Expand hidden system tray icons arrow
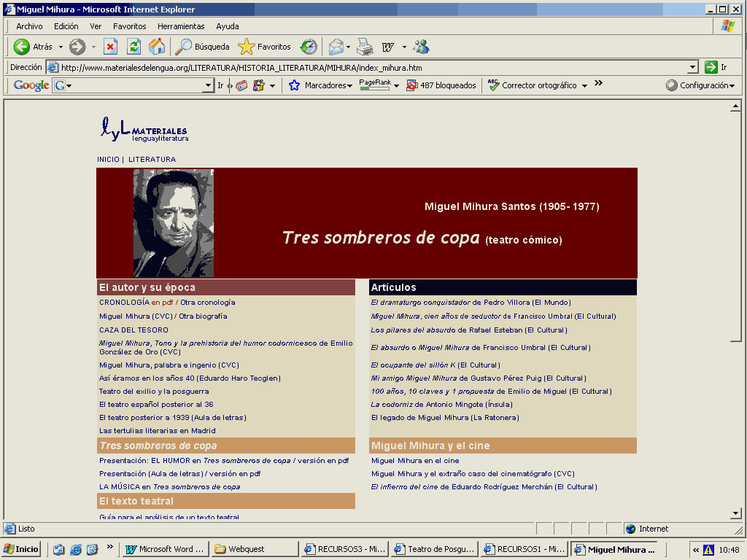Screen dimensions: 747x560 pyautogui.click(x=696, y=550)
